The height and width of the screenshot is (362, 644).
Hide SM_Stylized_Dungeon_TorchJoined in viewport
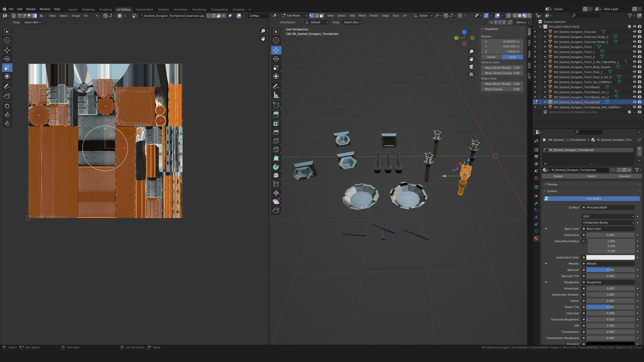point(634,102)
